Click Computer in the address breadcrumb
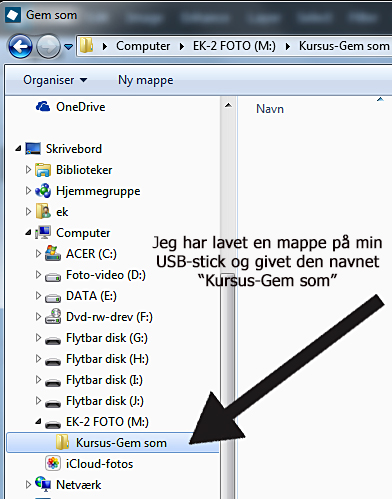 (x=143, y=46)
